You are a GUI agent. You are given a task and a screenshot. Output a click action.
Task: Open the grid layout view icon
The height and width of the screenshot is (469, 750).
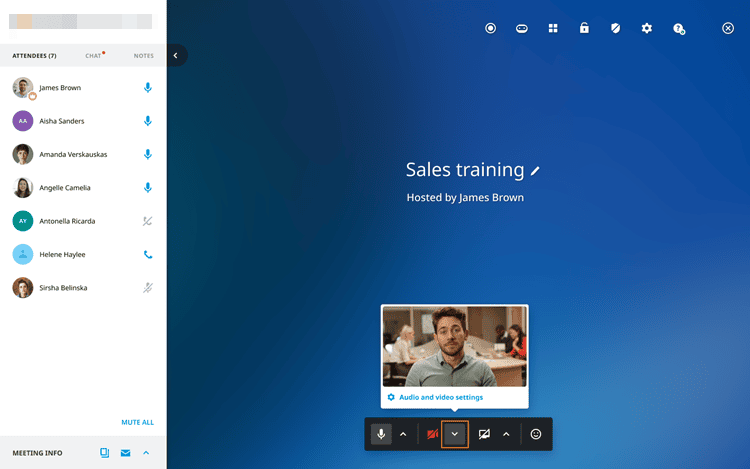coord(553,28)
